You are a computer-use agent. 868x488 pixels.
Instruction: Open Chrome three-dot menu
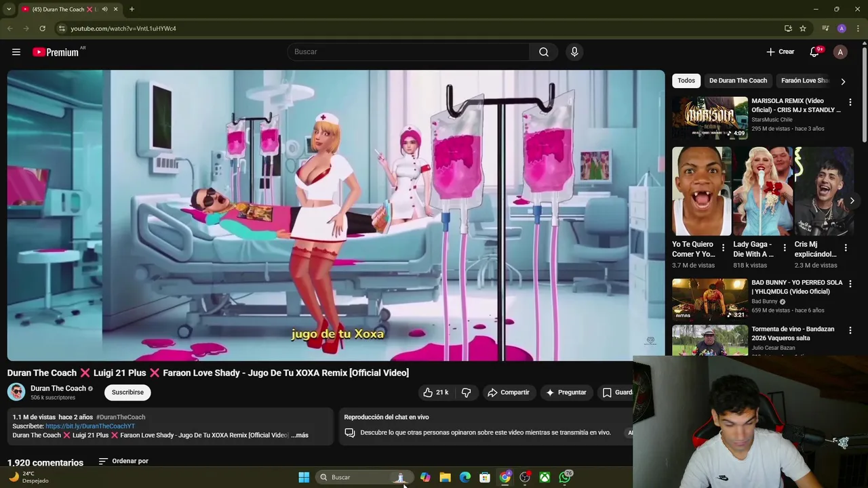858,28
